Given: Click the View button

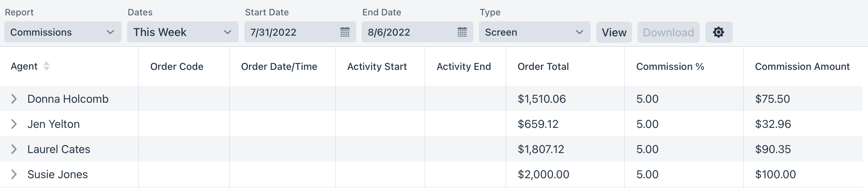Looking at the screenshot, I should click(614, 32).
